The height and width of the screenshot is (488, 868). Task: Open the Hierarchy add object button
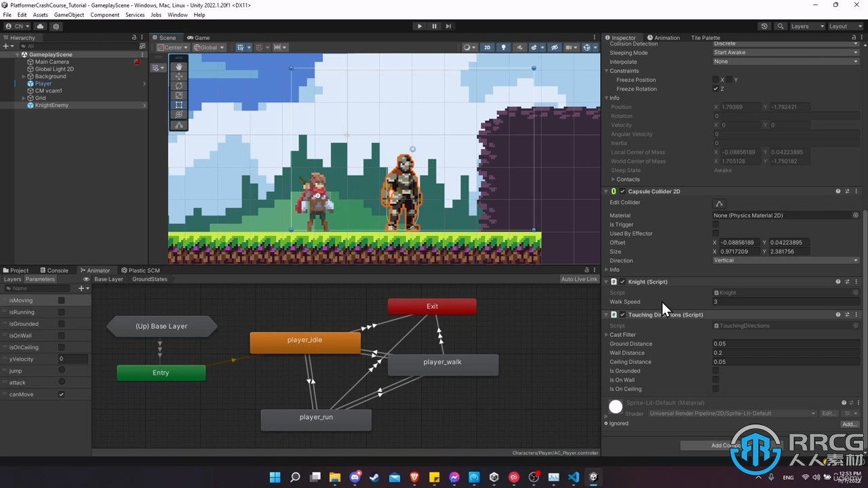click(x=7, y=46)
